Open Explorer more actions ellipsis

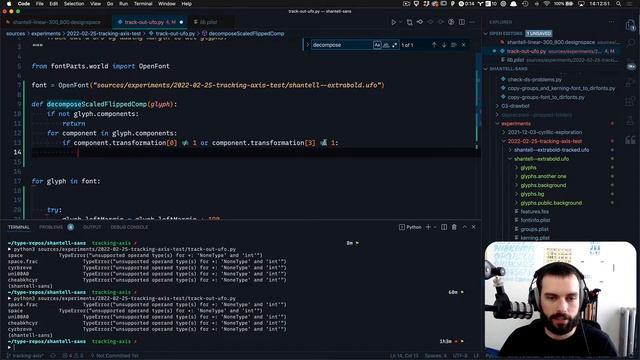611,22
